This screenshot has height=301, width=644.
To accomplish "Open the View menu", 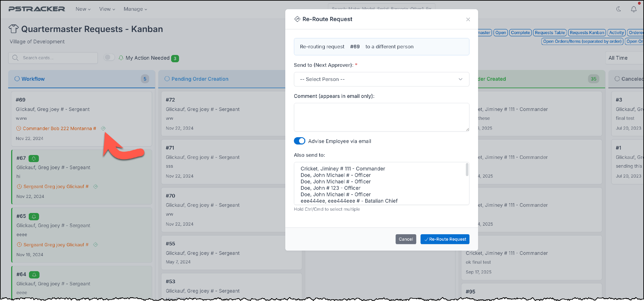I will (107, 9).
